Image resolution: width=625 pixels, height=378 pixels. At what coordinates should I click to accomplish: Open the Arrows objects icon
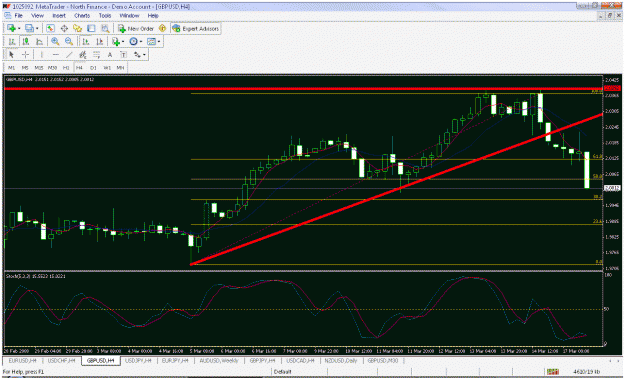click(137, 55)
